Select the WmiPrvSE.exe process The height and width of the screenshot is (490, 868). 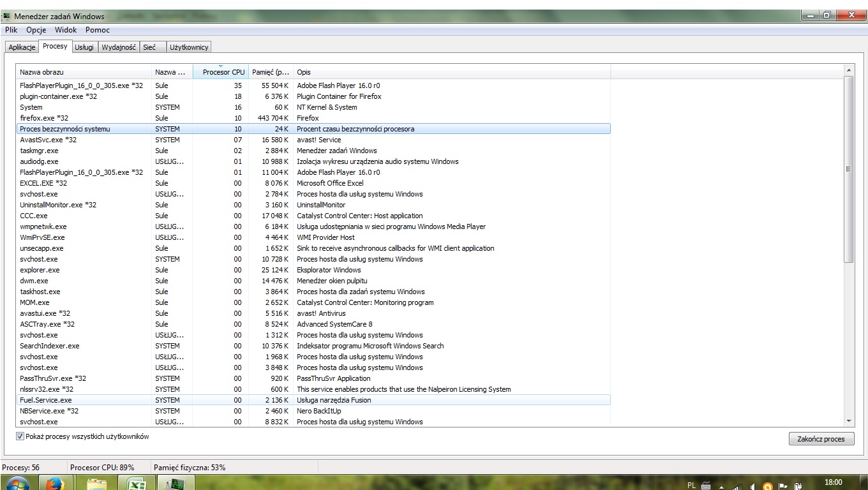point(313,237)
